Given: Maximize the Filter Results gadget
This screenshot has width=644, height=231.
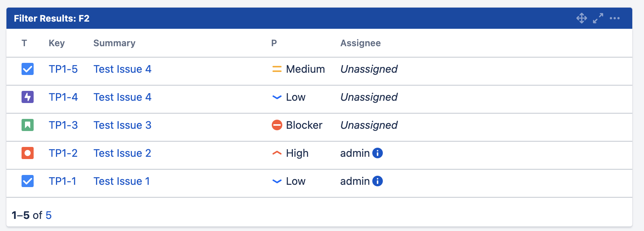Looking at the screenshot, I should [x=598, y=18].
